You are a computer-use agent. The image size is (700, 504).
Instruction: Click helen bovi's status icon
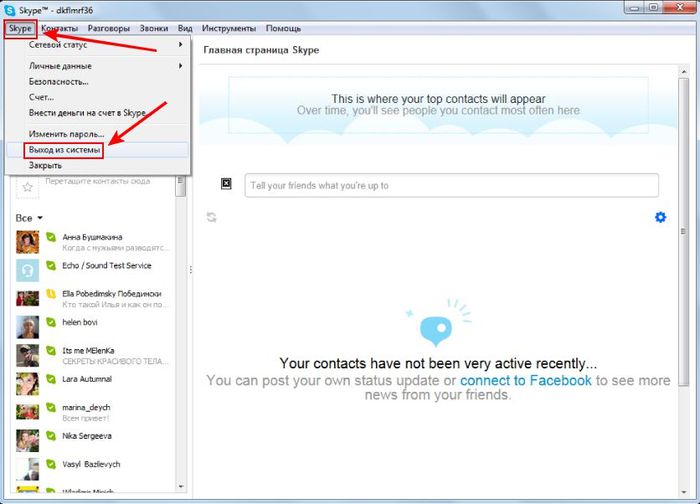tap(51, 322)
